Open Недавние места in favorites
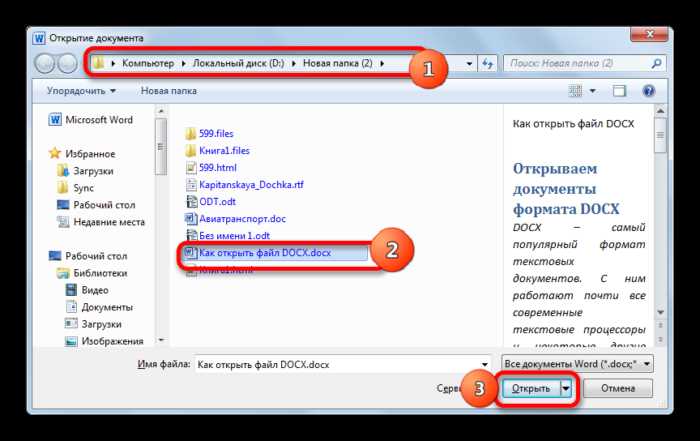 click(101, 222)
